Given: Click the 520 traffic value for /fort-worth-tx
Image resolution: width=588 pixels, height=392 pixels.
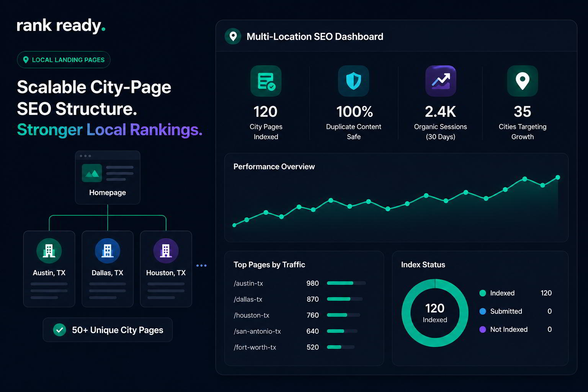Looking at the screenshot, I should click(x=312, y=347).
